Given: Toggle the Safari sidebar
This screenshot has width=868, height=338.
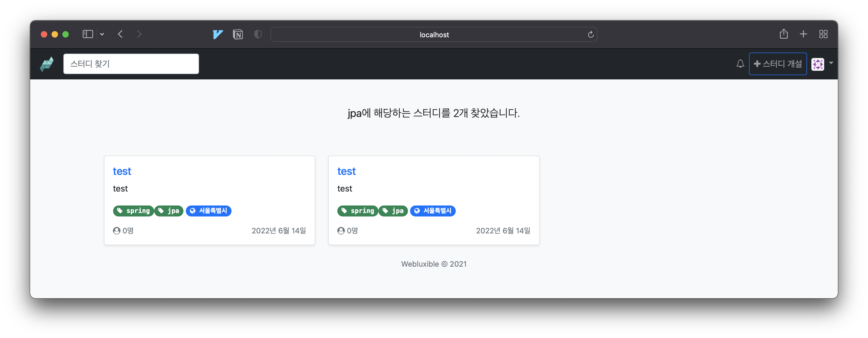Looking at the screenshot, I should tap(88, 34).
